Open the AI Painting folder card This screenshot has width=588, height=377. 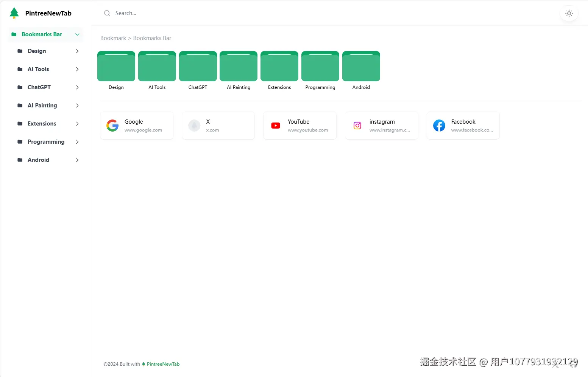[x=238, y=66]
